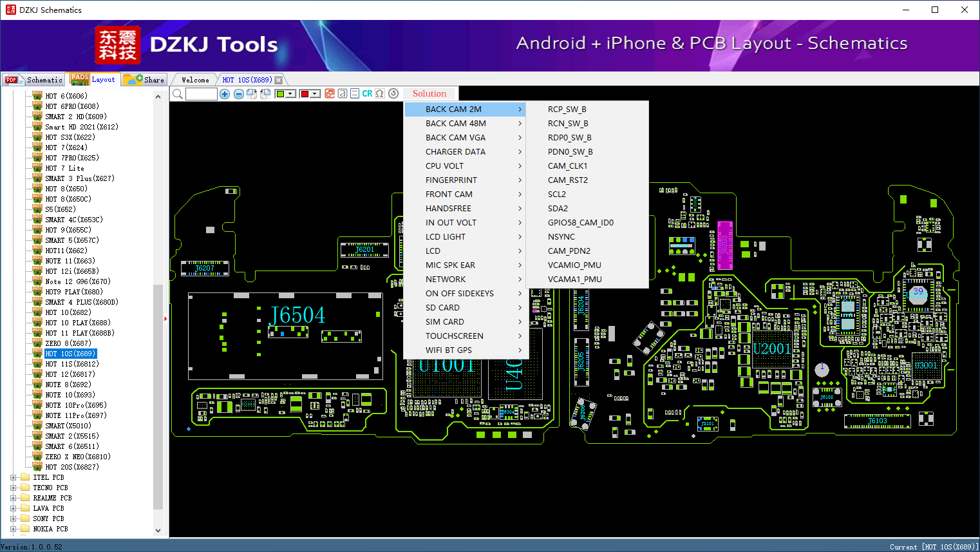The image size is (980, 552).
Task: Select HOT 10S(X689) in tree
Action: (70, 354)
